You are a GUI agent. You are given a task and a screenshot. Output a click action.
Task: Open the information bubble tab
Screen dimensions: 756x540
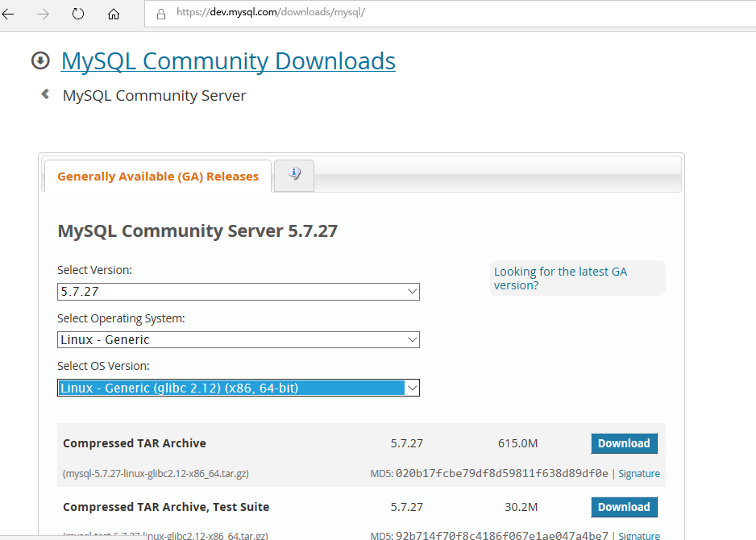(x=294, y=175)
